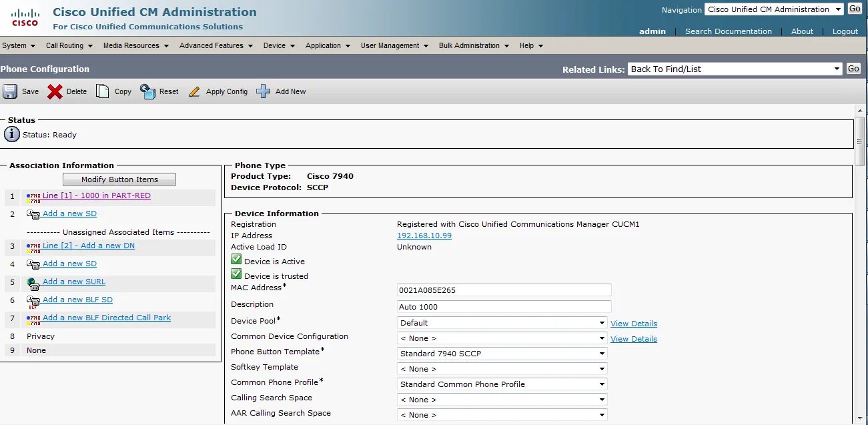Click Add a new BLF SD link

point(77,300)
